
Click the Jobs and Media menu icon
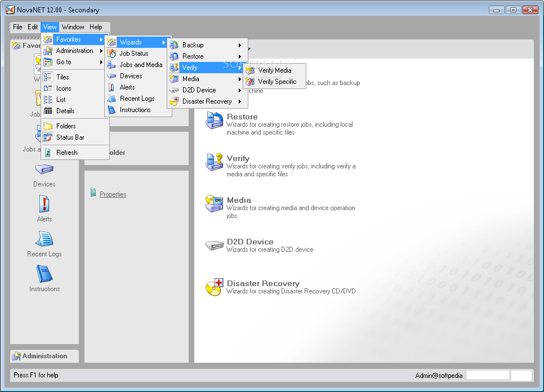pos(112,65)
